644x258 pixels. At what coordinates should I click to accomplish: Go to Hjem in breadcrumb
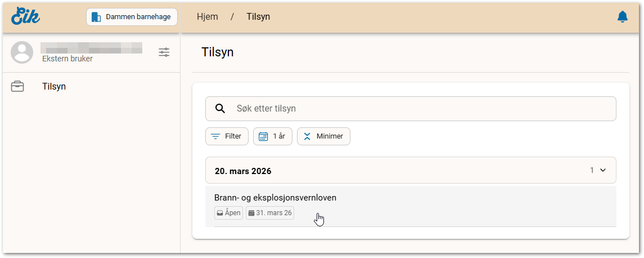(207, 17)
